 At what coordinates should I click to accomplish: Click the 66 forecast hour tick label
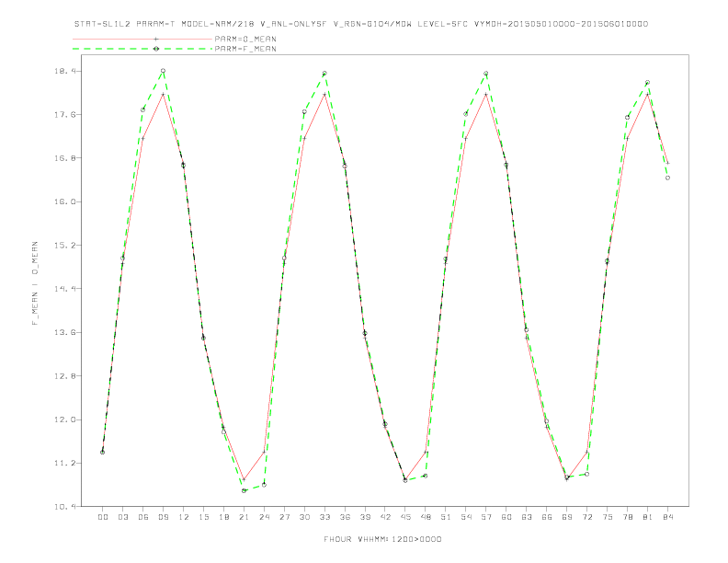pyautogui.click(x=547, y=517)
